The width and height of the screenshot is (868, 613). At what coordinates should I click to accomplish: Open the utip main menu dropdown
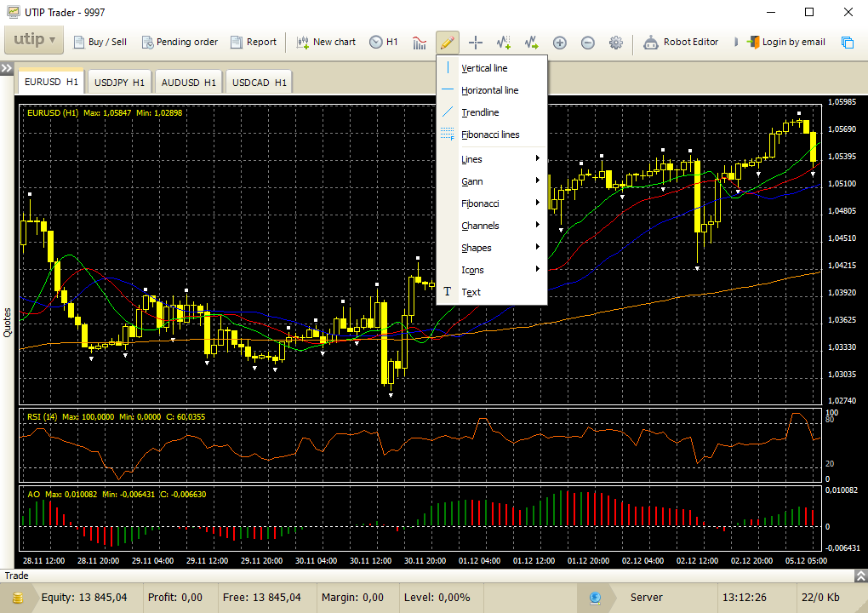pyautogui.click(x=34, y=40)
